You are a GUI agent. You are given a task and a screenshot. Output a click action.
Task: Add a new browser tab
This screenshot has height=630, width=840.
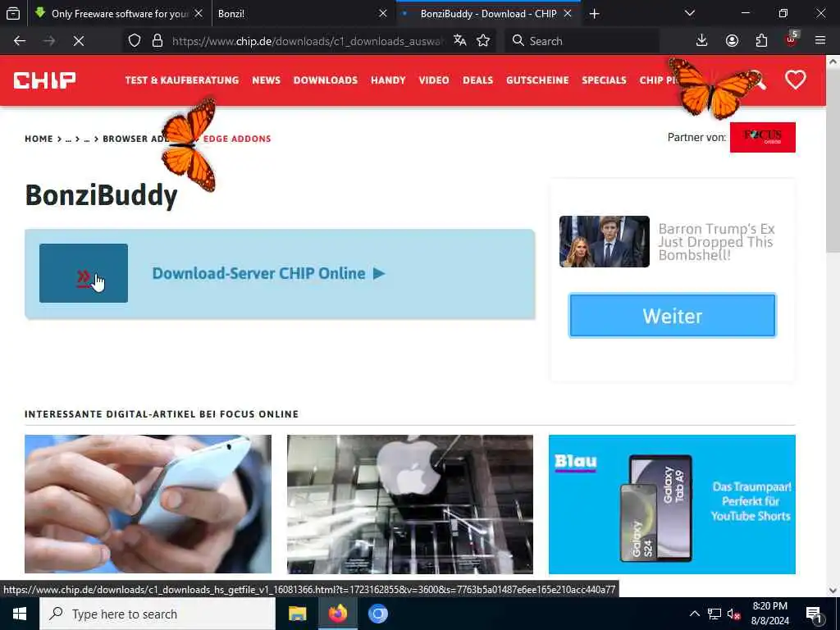click(x=594, y=13)
